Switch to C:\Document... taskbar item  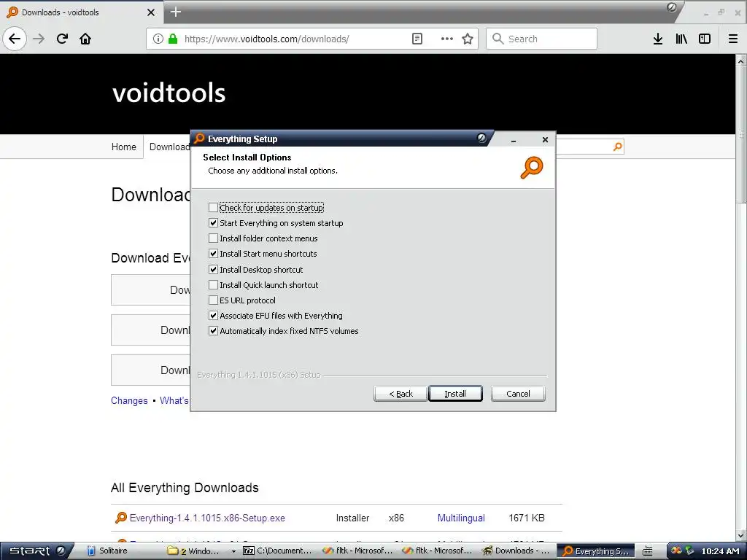(x=278, y=551)
